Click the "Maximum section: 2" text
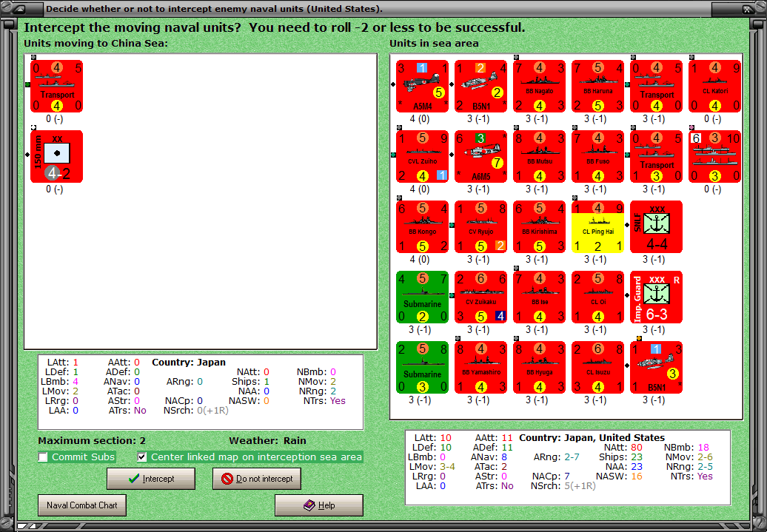 (x=92, y=440)
